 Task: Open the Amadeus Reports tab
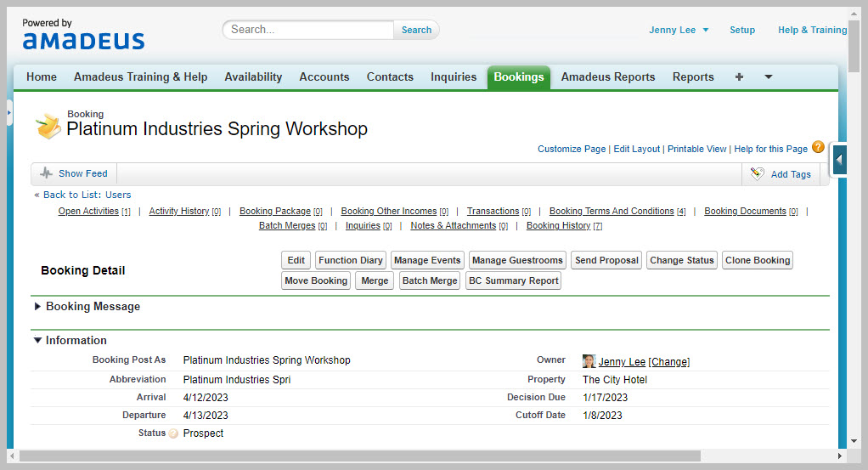[x=607, y=76]
